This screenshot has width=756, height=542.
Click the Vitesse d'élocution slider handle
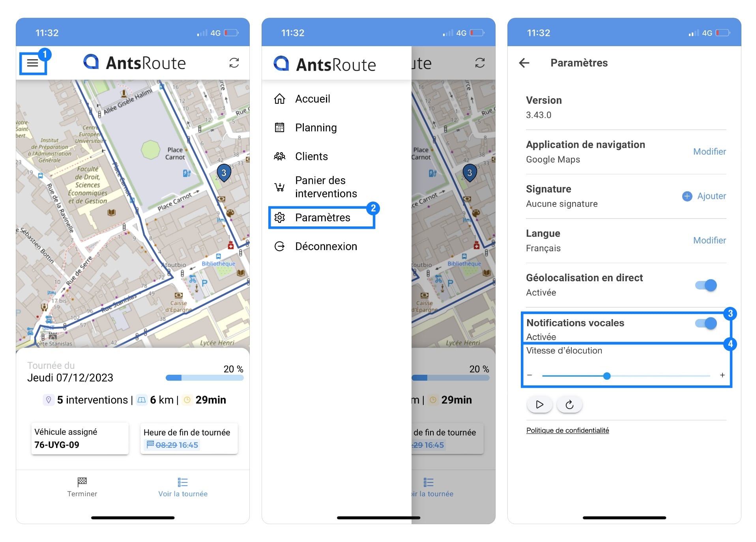pos(607,376)
